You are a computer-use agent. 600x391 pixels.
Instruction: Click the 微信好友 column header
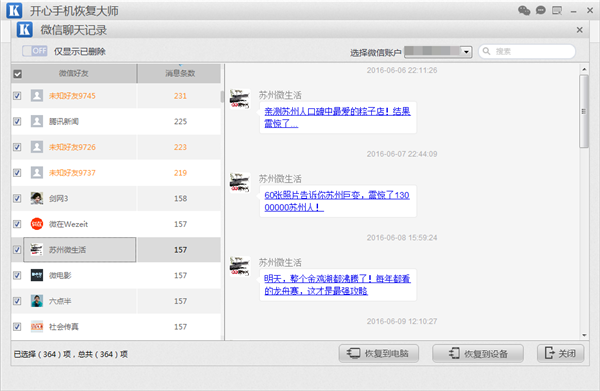click(x=74, y=73)
